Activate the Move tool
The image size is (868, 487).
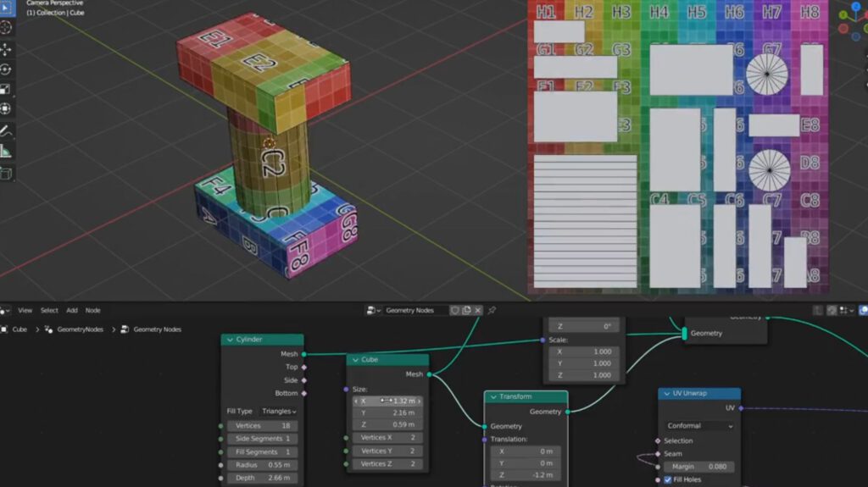point(6,49)
